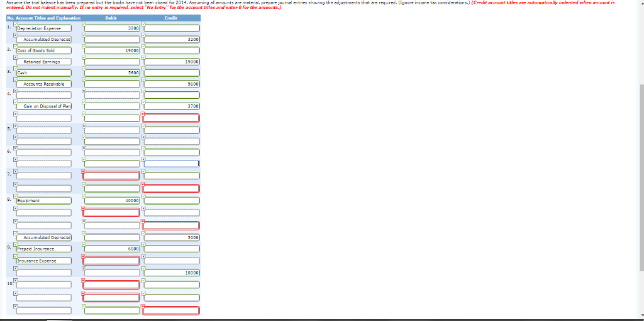Click the red debit field beside Insurance Expense
The width and height of the screenshot is (644, 321).
coord(111,261)
